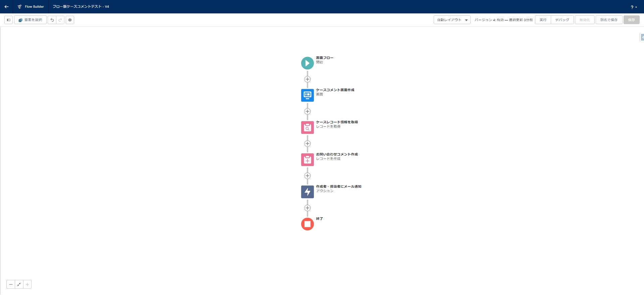This screenshot has height=295, width=644.
Task: Select ケースコメント画面作成 screen element
Action: pyautogui.click(x=307, y=95)
